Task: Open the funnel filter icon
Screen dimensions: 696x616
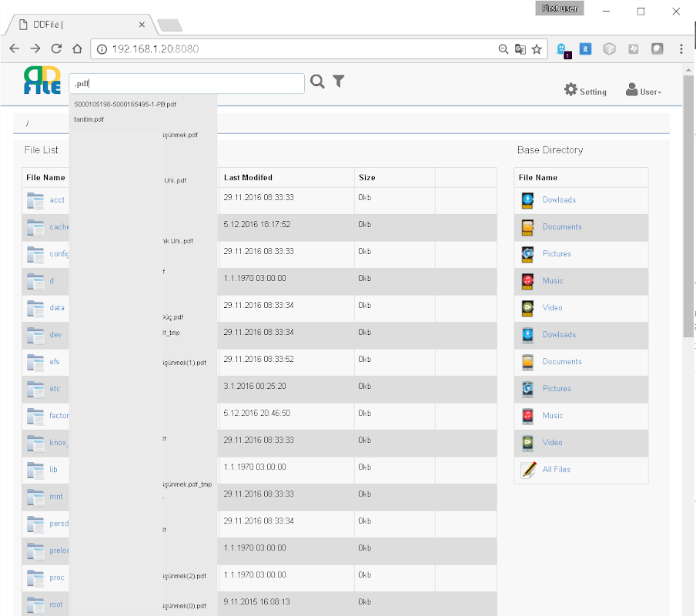Action: pos(339,82)
